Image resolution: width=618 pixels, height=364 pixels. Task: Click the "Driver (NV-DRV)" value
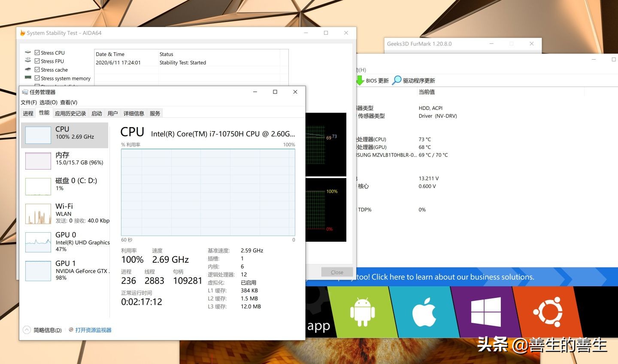[x=438, y=116]
